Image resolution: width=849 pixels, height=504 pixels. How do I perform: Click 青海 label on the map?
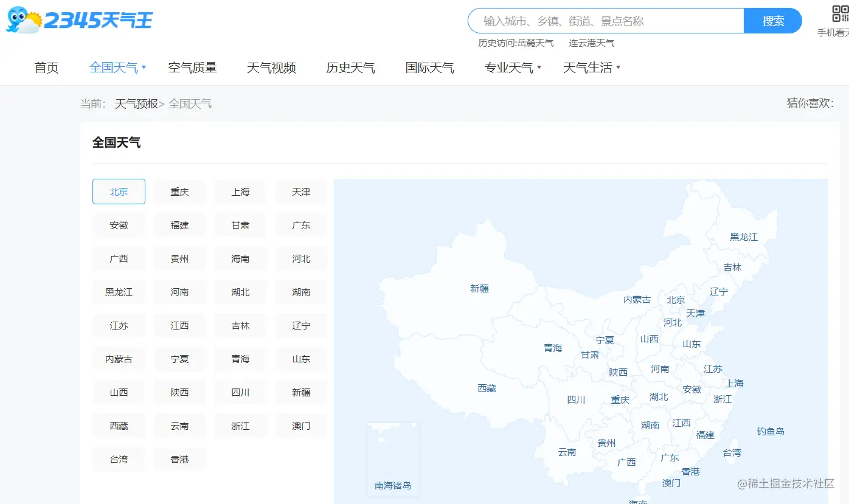(x=553, y=348)
